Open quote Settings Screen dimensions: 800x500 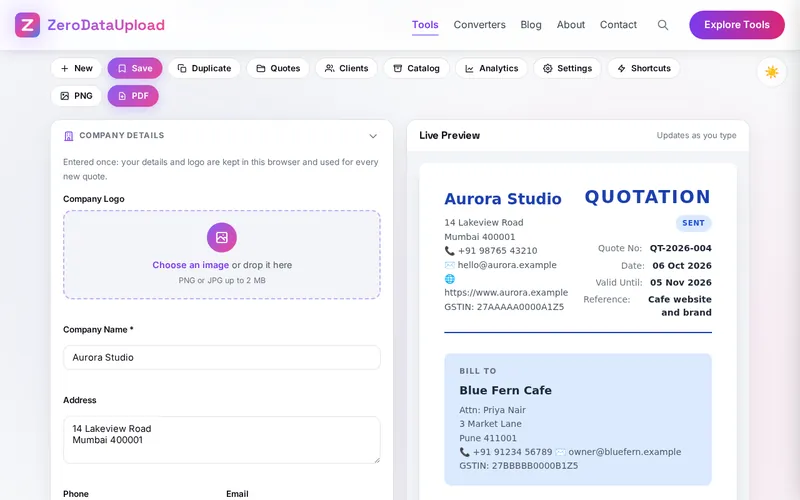(567, 68)
